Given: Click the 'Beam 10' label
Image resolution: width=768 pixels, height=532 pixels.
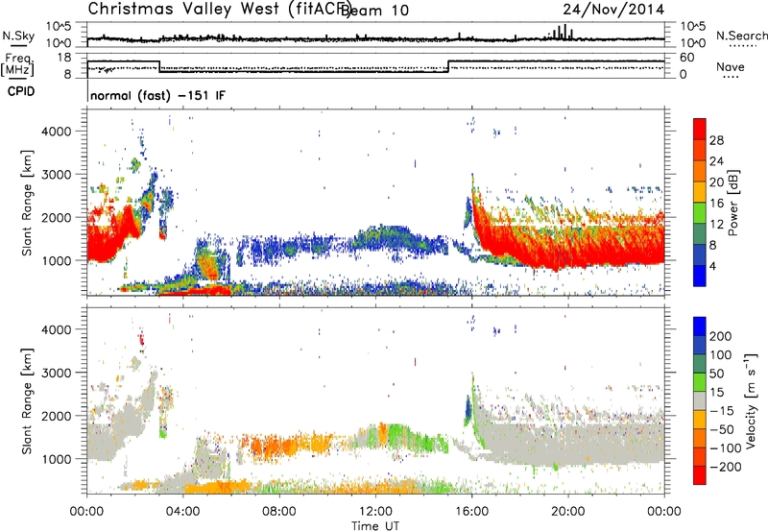Looking at the screenshot, I should [x=374, y=11].
